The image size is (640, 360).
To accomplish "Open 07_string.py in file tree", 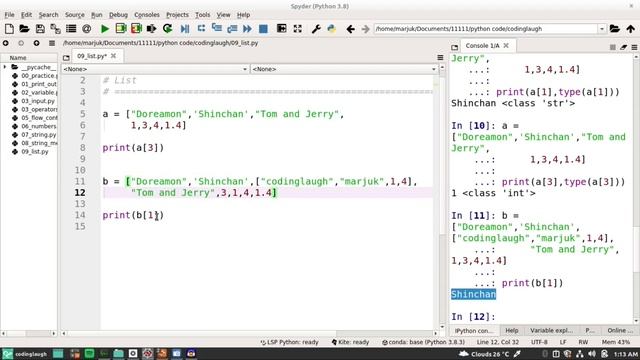I will pyautogui.click(x=38, y=134).
